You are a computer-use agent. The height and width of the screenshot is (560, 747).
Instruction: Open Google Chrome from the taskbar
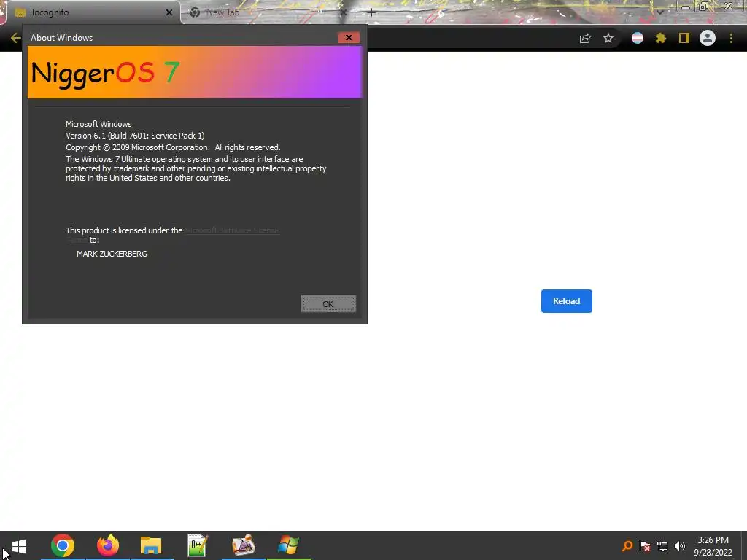[x=63, y=545]
